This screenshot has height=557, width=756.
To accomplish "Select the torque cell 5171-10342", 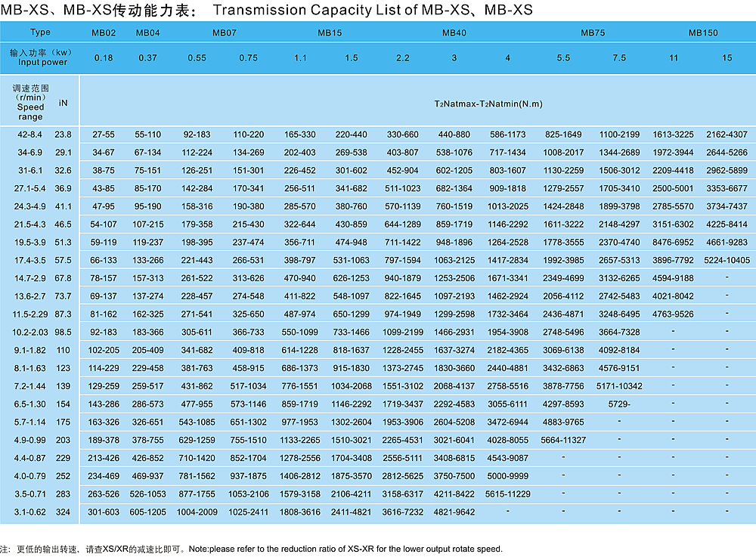I will coord(619,385).
